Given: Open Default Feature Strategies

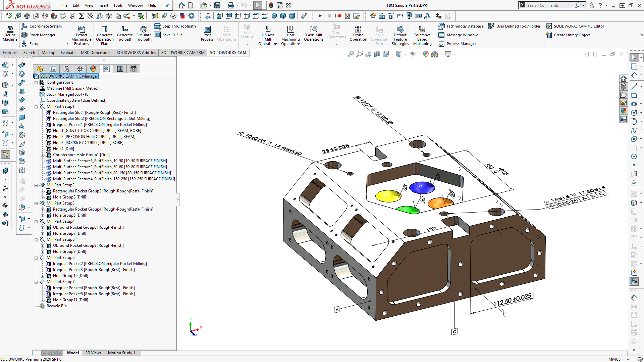Looking at the screenshot, I should point(400,35).
